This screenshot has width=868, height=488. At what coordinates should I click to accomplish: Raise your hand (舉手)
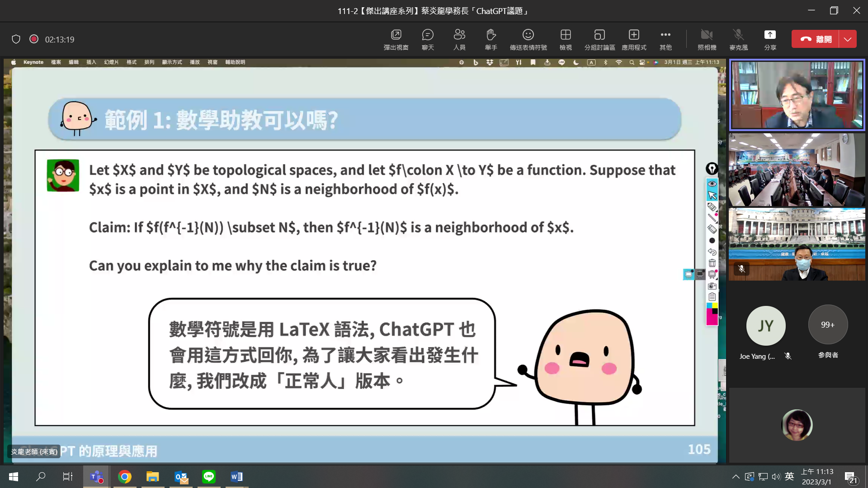tap(491, 39)
